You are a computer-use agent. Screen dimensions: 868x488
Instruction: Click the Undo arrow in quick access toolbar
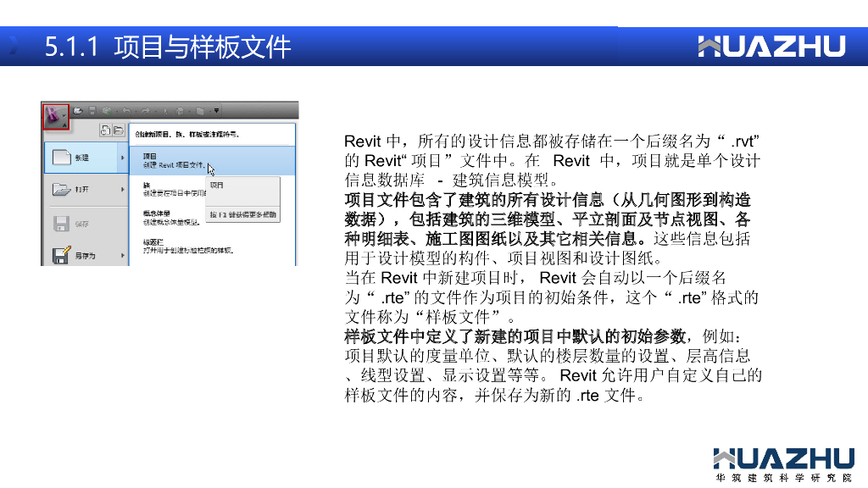click(127, 111)
